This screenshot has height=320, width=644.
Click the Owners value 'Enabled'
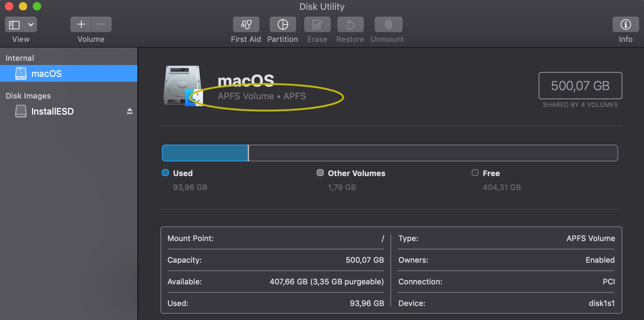click(600, 260)
